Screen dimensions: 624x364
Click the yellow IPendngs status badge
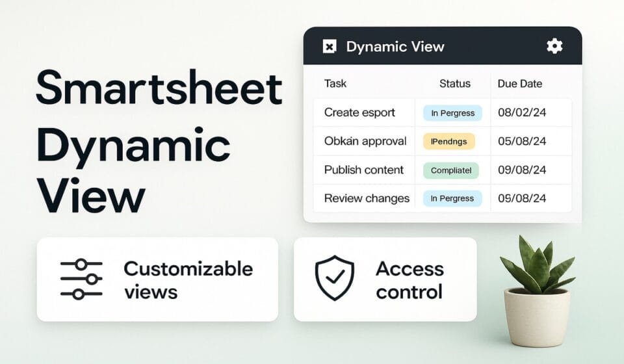click(449, 141)
